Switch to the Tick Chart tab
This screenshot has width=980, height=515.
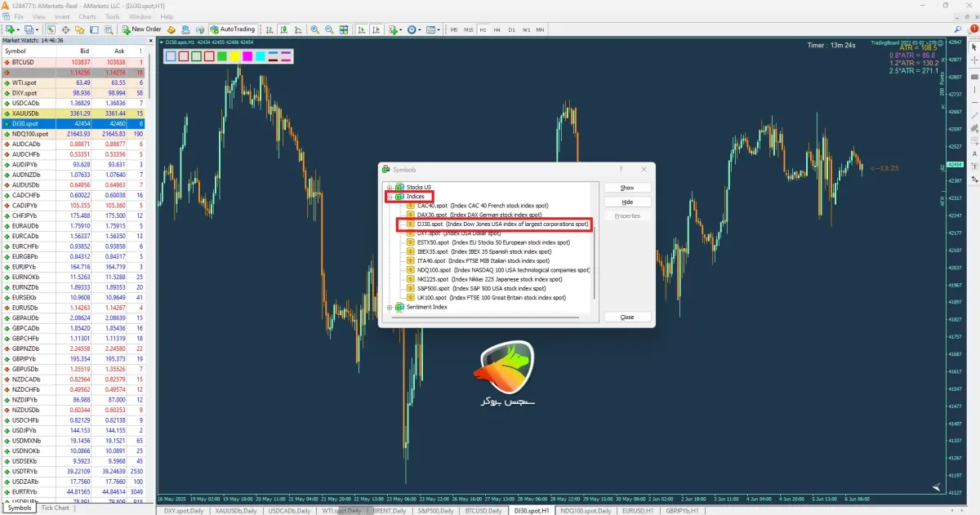(x=55, y=508)
